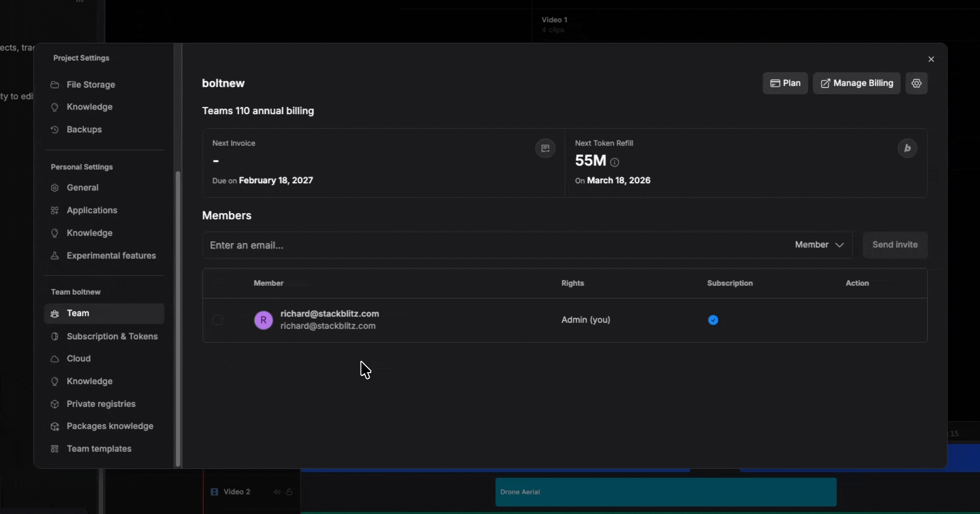Click the sidebar vertical scrollbar
The image size is (980, 514).
point(178,319)
